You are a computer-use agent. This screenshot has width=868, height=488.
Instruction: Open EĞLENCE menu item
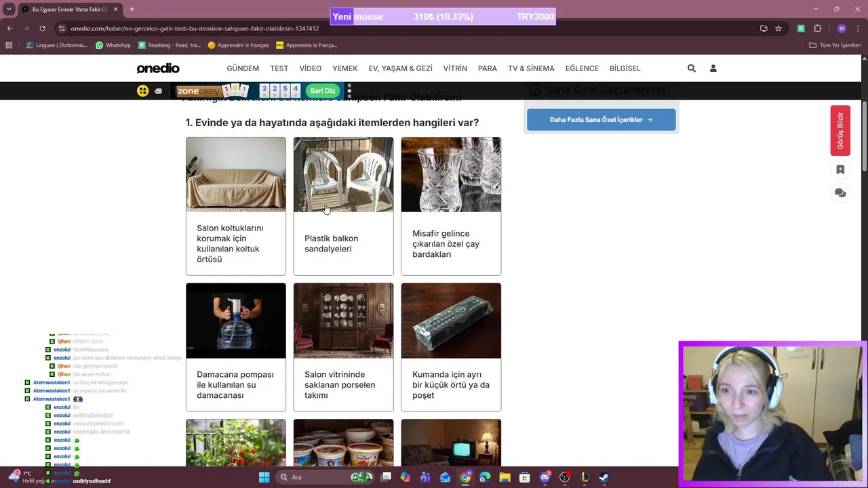pos(582,68)
